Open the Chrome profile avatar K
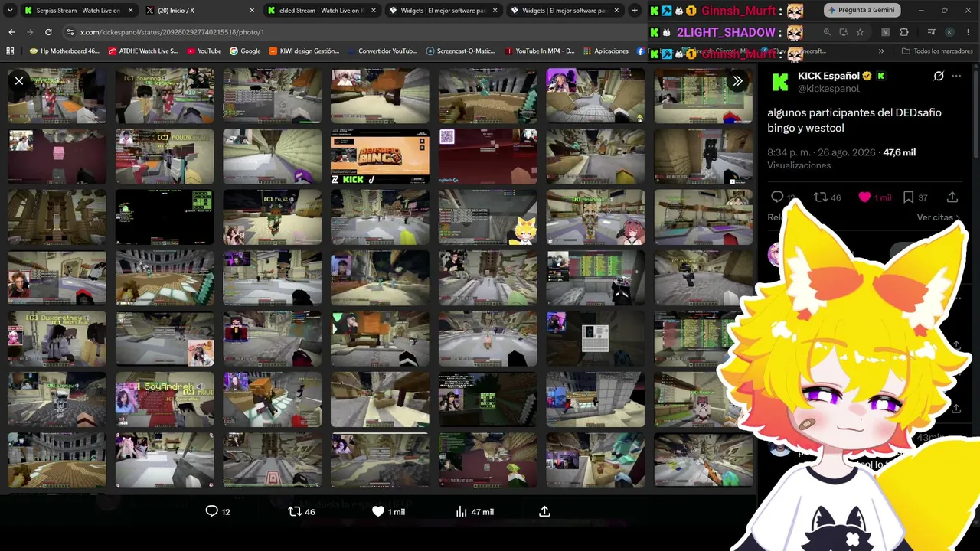Viewport: 980px width, 551px height. tap(949, 32)
